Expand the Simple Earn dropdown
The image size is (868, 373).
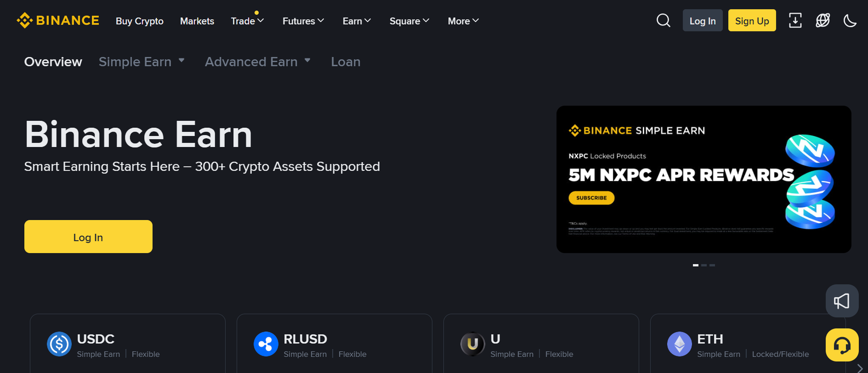pos(142,62)
